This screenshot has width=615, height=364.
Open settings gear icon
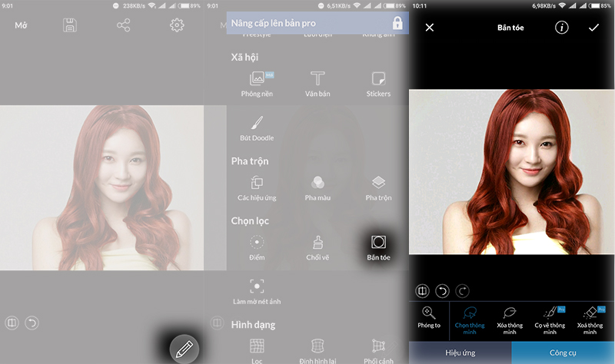coord(177,25)
